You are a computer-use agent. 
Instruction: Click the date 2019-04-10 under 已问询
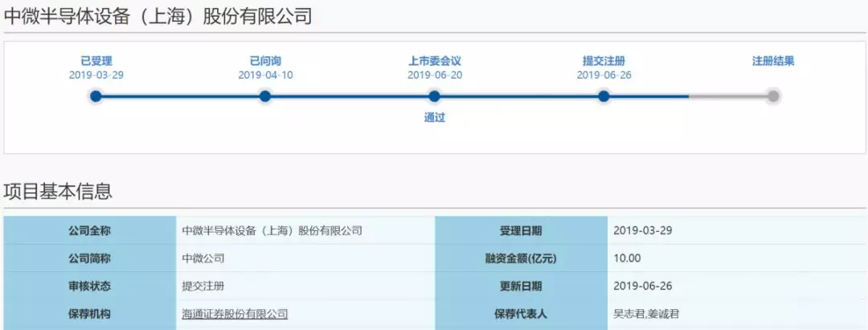pyautogui.click(x=265, y=75)
